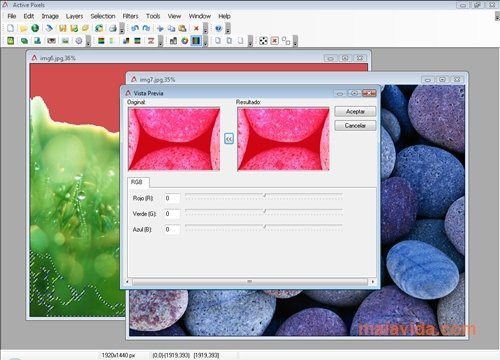The image size is (500, 360).
Task: Click the color wheel toolbar icon
Action: coord(185,41)
